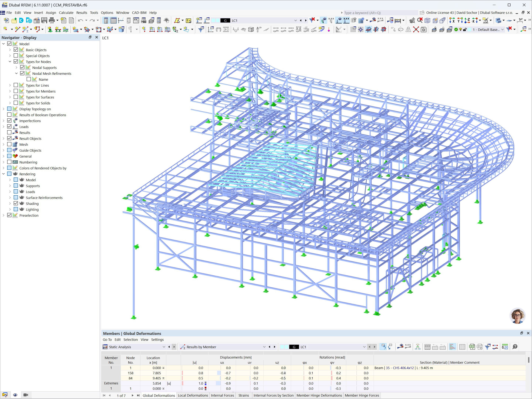Open the Results by Member dropdown
This screenshot has height=399, width=532.
pos(264,347)
